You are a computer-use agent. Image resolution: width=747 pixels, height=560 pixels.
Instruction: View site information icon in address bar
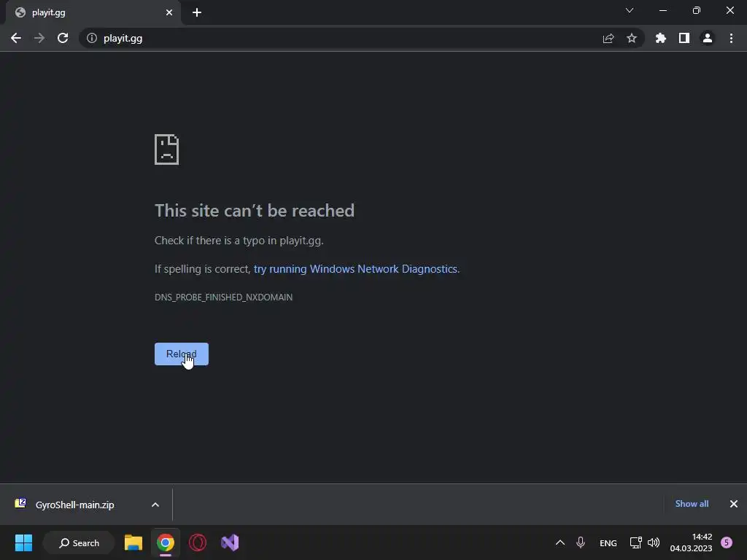tap(91, 38)
